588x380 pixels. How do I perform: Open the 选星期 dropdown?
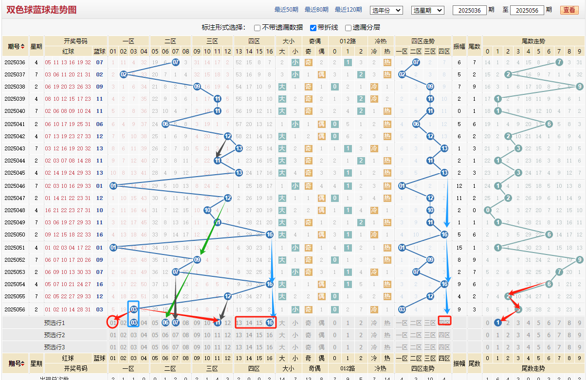(x=428, y=10)
